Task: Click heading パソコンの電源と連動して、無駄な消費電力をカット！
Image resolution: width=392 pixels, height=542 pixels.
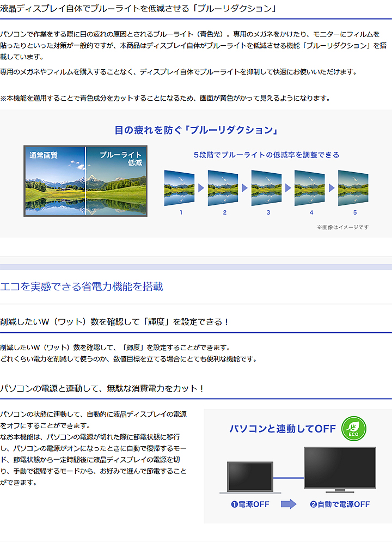Action: pos(102,388)
